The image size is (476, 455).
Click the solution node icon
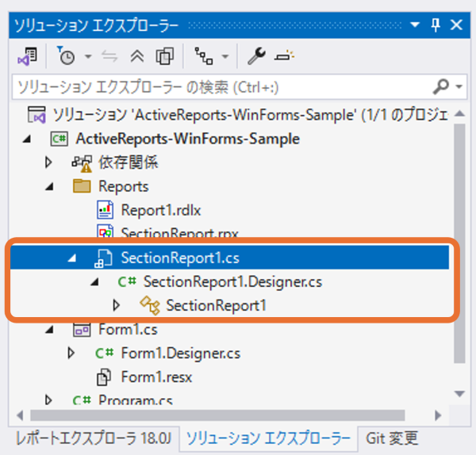tap(36, 115)
